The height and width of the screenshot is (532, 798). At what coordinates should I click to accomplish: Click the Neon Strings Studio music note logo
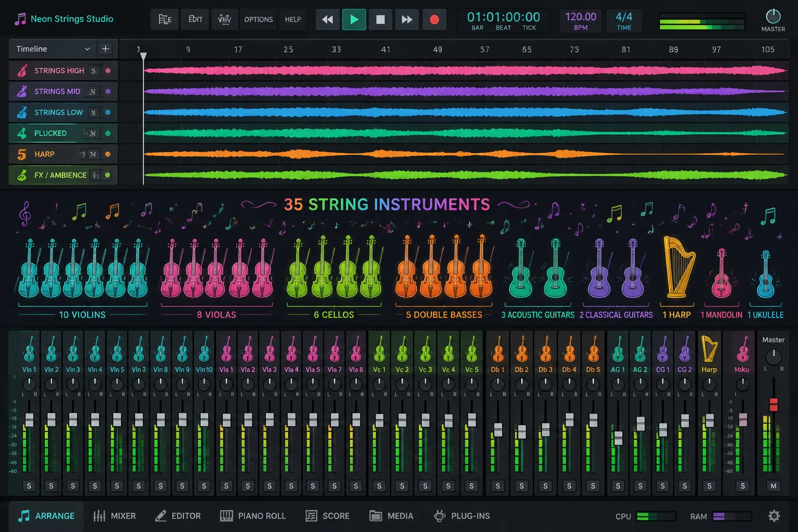pos(20,19)
